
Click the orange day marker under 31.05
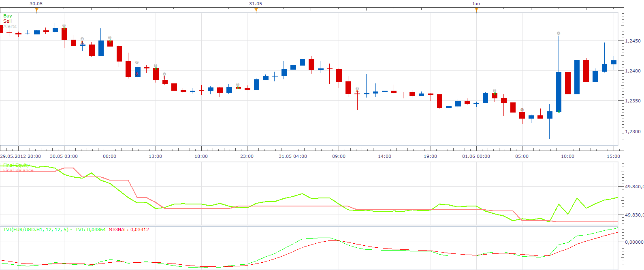tap(256, 10)
